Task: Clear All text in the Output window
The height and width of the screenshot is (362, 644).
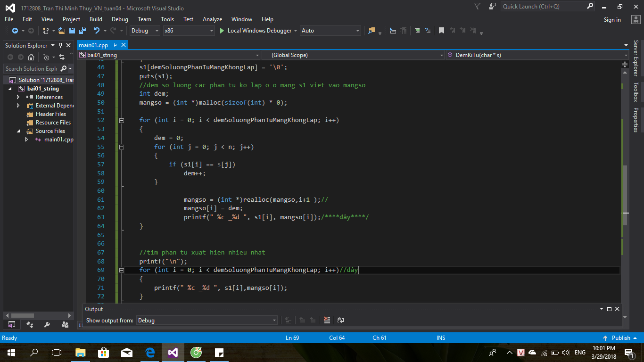Action: pyautogui.click(x=326, y=320)
